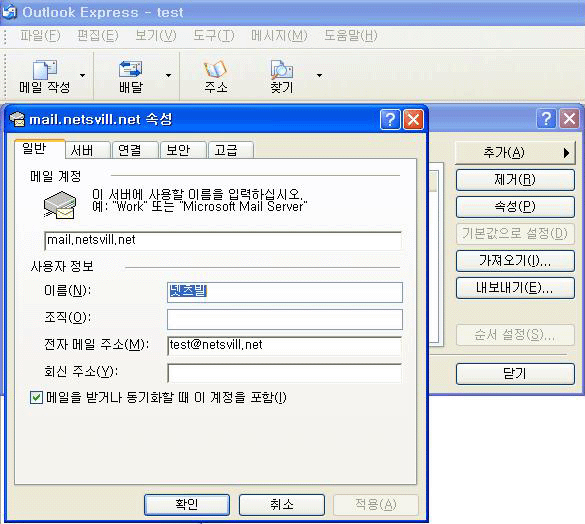Click the 조직(O) input field

point(285,319)
